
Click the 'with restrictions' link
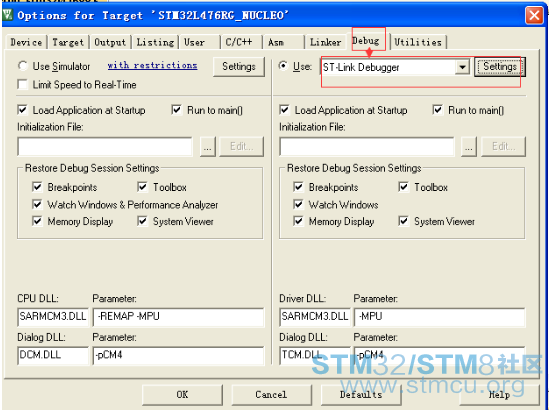(x=152, y=65)
